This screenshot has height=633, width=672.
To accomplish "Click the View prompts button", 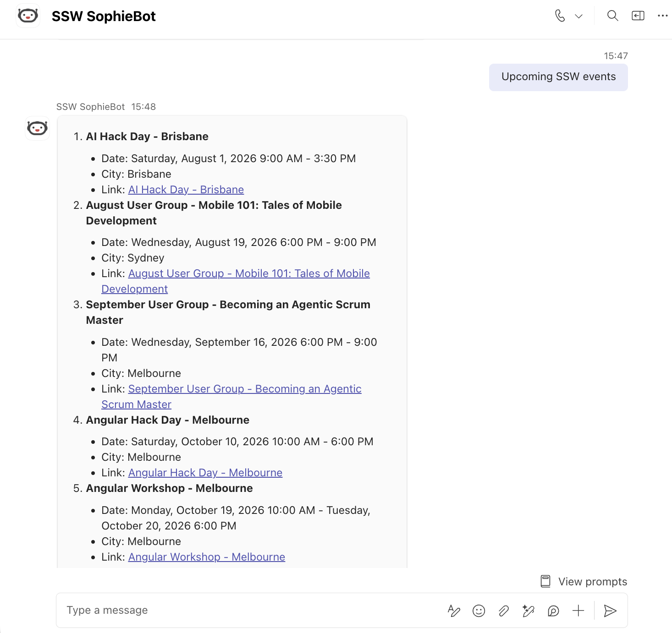I will click(584, 582).
